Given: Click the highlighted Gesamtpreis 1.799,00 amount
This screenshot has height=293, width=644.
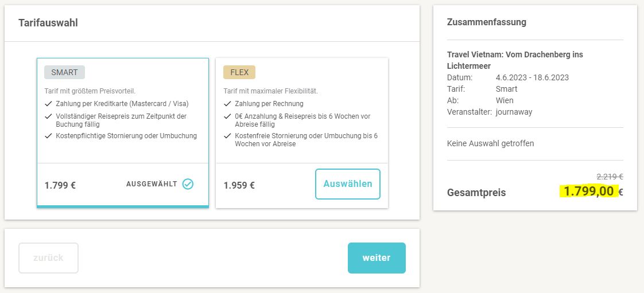Looking at the screenshot, I should (x=588, y=192).
